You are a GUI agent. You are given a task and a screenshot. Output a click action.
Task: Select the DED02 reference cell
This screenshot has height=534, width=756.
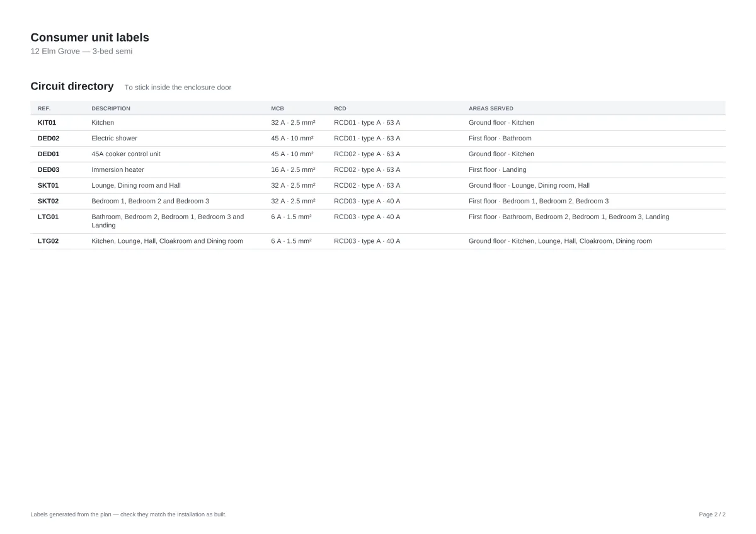49,139
